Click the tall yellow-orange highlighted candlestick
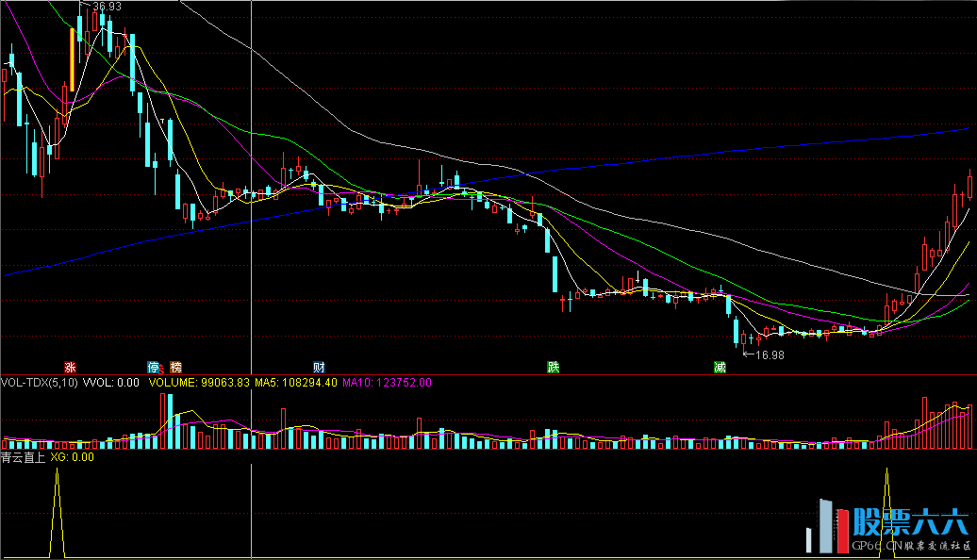This screenshot has width=977, height=560. [x=72, y=58]
